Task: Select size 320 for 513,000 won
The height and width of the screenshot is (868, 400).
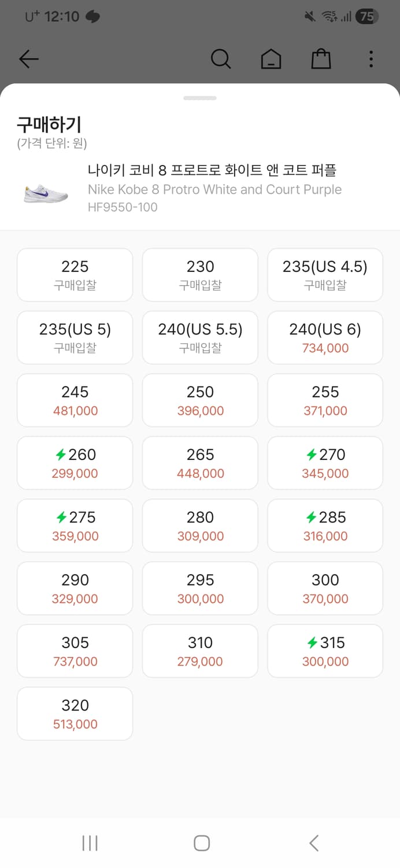Action: pyautogui.click(x=75, y=713)
